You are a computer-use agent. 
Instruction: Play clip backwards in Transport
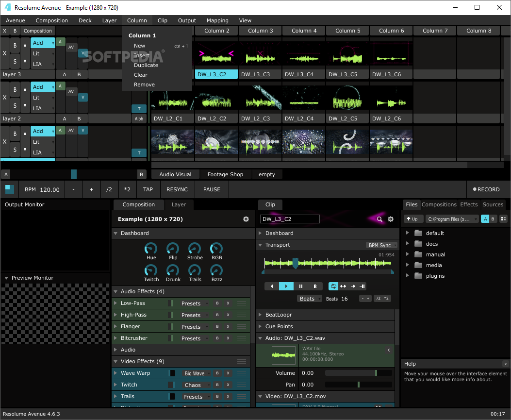coord(272,286)
